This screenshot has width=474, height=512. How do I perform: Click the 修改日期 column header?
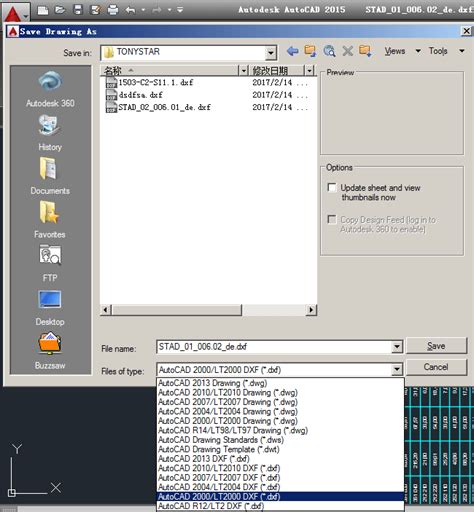pyautogui.click(x=277, y=70)
